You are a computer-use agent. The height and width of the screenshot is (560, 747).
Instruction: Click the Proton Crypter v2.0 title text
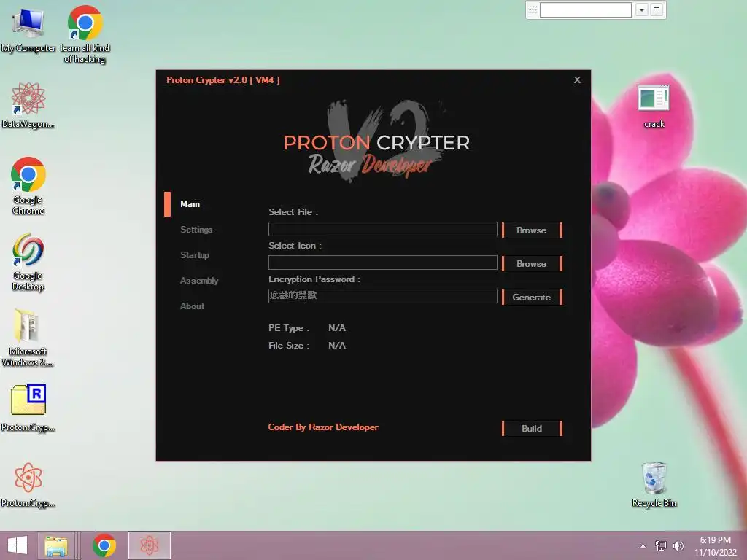[223, 80]
